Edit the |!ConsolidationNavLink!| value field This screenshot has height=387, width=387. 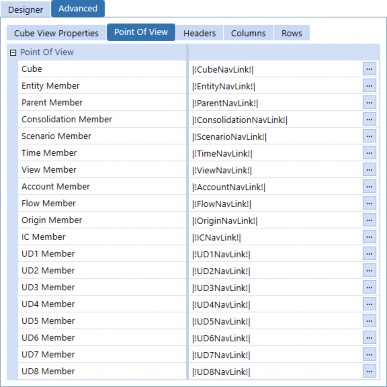point(276,119)
